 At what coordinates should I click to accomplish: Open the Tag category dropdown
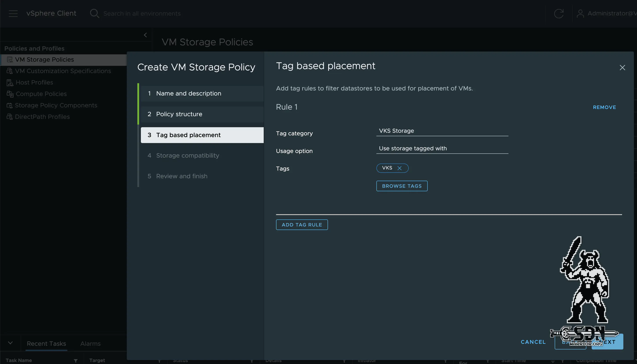442,131
